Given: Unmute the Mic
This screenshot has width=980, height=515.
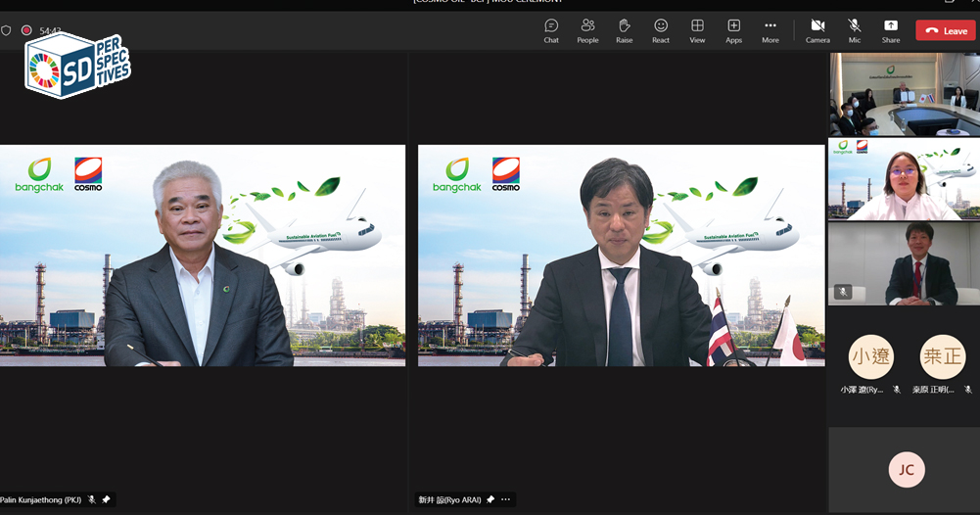Looking at the screenshot, I should point(855,30).
